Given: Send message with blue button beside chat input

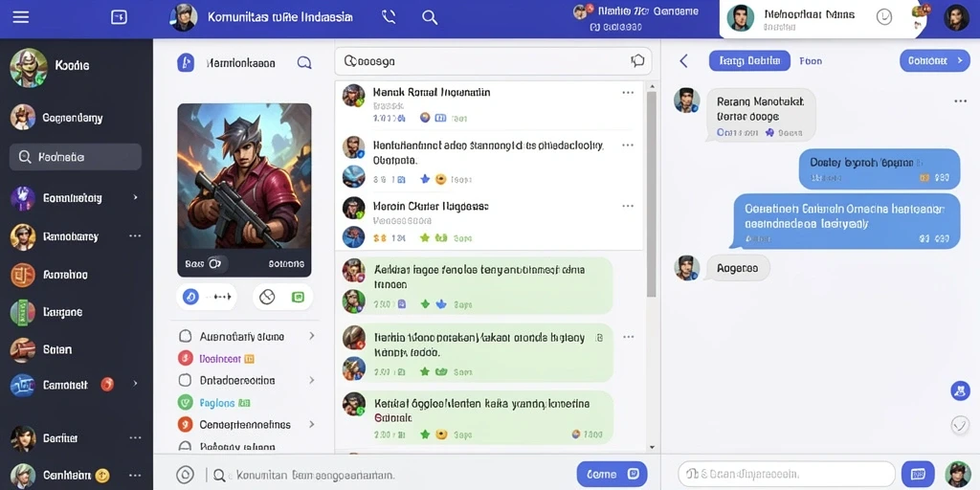Looking at the screenshot, I should coord(918,474).
